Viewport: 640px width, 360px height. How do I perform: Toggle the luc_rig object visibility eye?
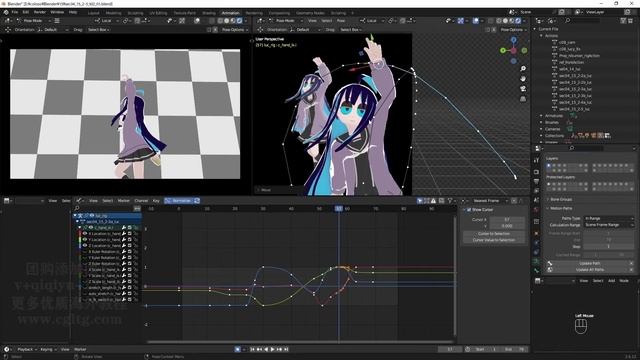92,215
